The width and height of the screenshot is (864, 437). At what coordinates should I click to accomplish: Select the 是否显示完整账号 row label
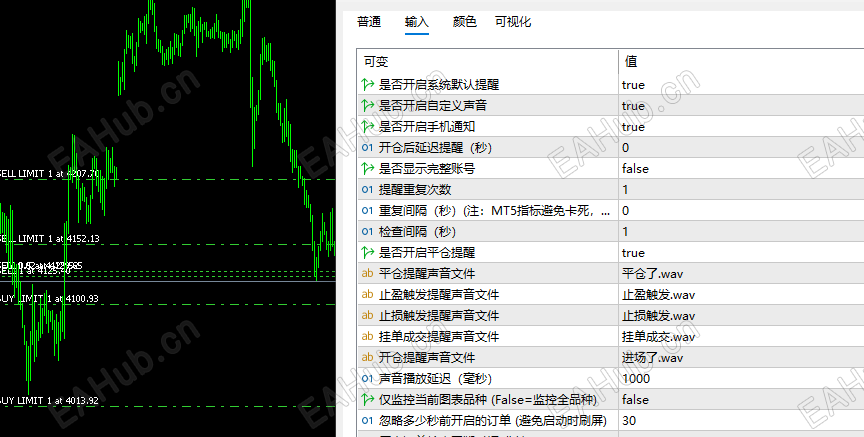click(426, 169)
